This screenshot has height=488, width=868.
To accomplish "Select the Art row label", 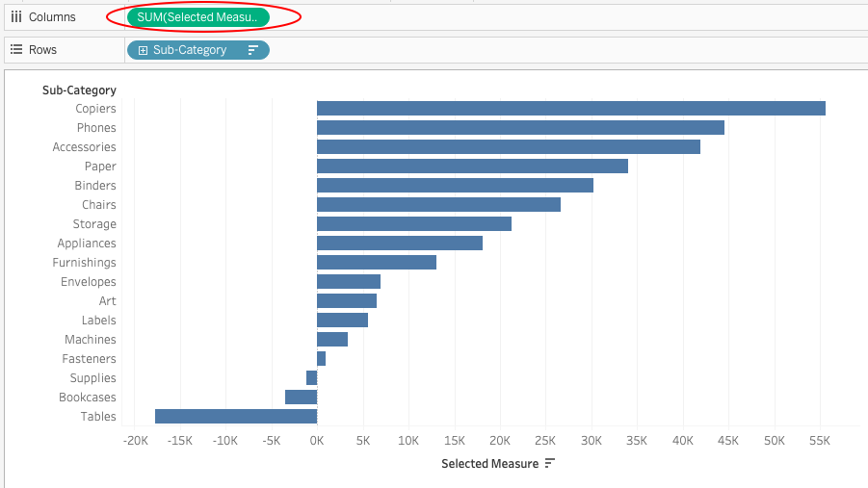I will 107,301.
